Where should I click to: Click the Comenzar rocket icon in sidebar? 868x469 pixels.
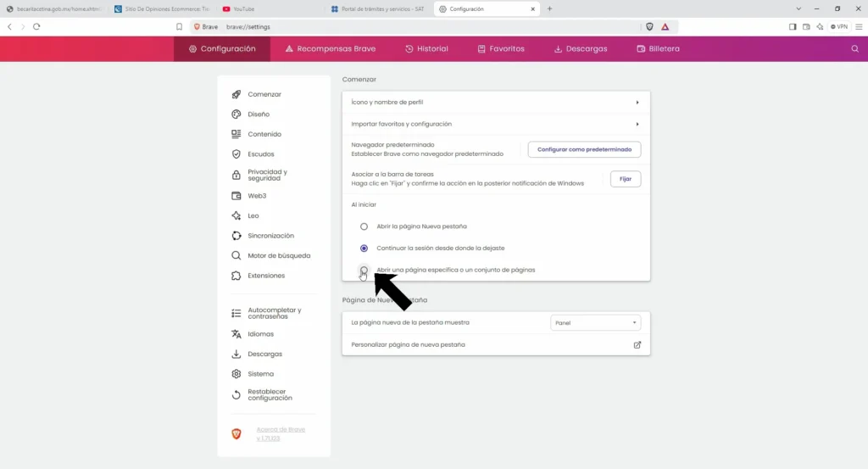[x=236, y=94]
